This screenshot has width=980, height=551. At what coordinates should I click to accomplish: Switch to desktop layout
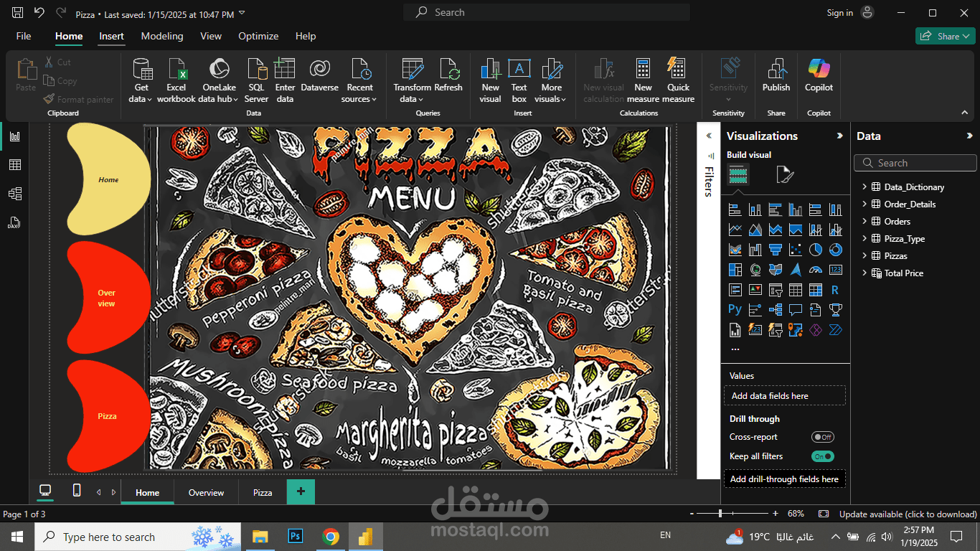(45, 491)
